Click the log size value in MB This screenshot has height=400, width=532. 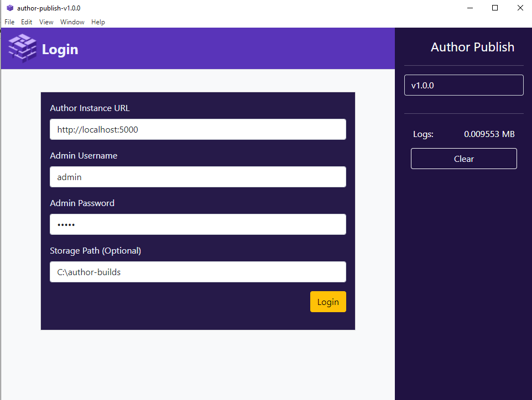click(489, 134)
